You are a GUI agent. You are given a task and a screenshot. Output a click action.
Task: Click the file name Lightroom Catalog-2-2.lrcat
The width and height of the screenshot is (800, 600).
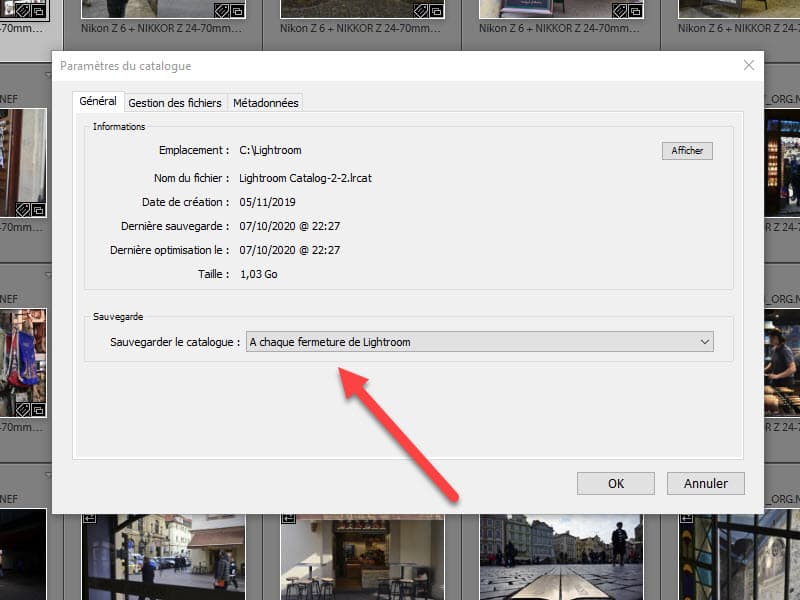coord(305,178)
